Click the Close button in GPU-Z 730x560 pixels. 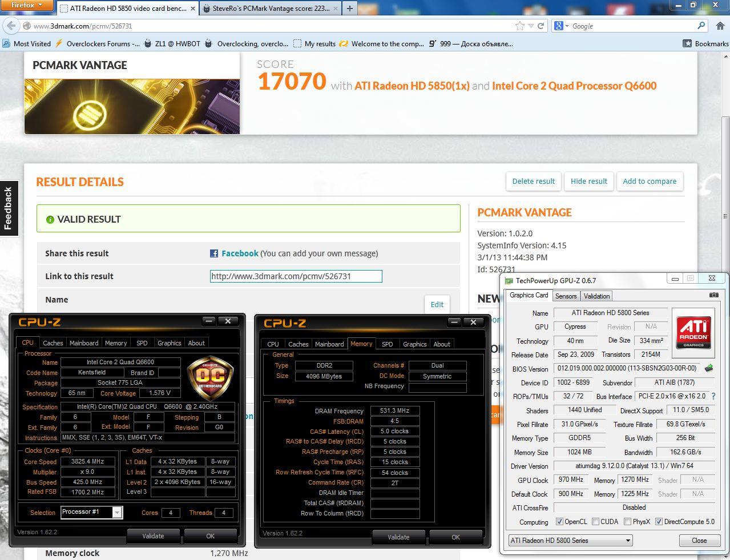(x=699, y=541)
